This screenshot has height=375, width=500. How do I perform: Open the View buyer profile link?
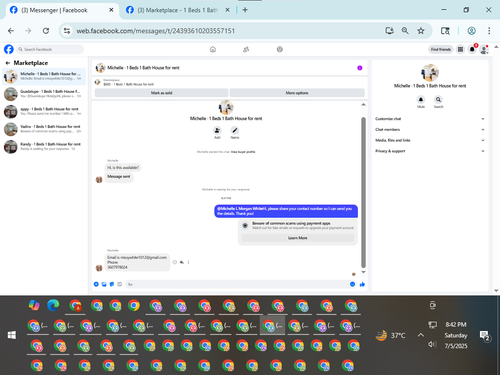[243, 152]
